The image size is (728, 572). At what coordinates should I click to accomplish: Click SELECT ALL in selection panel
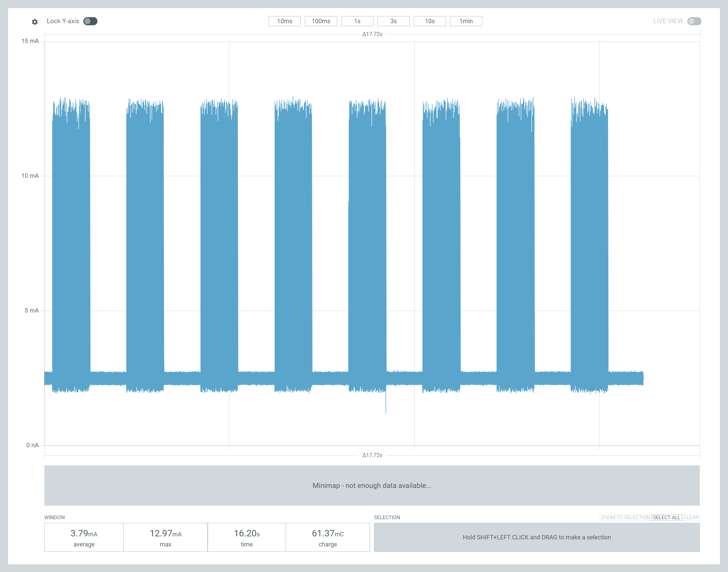[x=666, y=518]
